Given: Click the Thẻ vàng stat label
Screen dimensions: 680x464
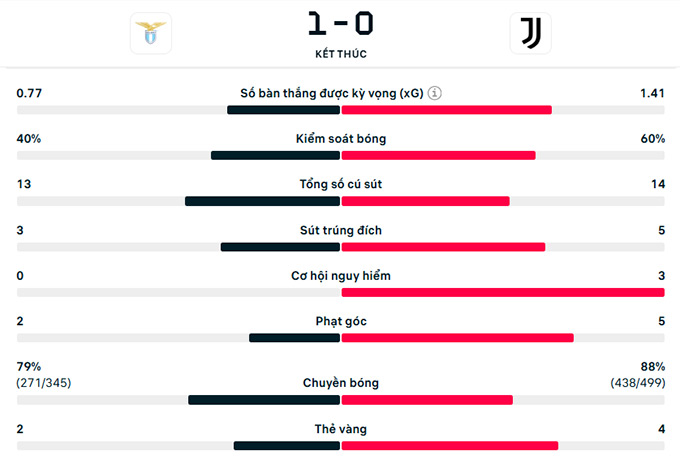Looking at the screenshot, I should [340, 429].
